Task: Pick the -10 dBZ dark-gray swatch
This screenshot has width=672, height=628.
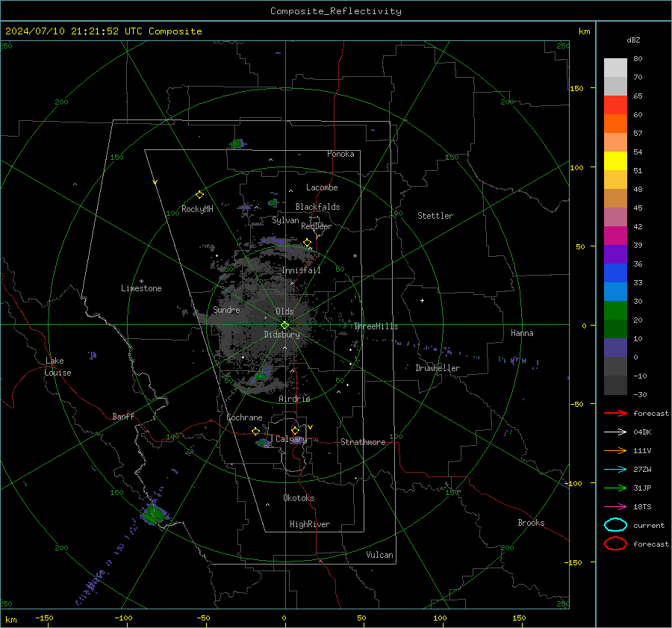Action: tap(615, 385)
